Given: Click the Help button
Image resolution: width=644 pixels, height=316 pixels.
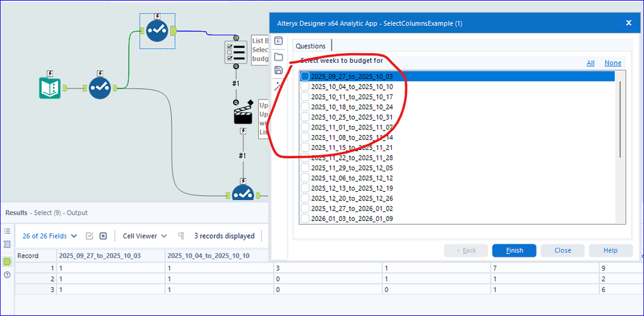Looking at the screenshot, I should pyautogui.click(x=610, y=250).
